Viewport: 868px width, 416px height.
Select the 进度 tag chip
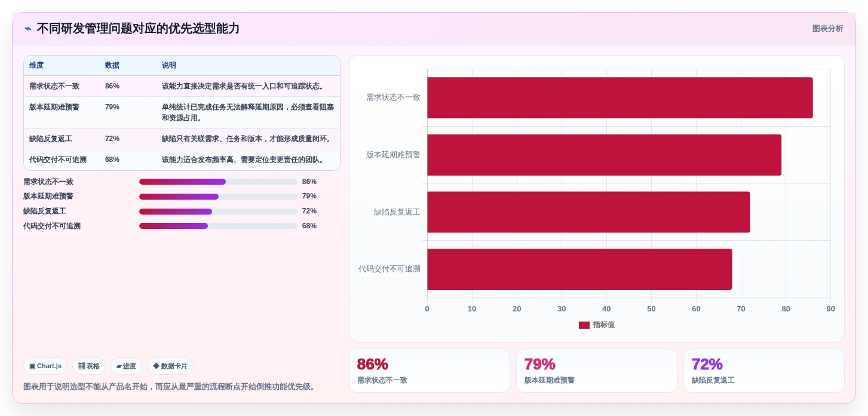tap(126, 366)
